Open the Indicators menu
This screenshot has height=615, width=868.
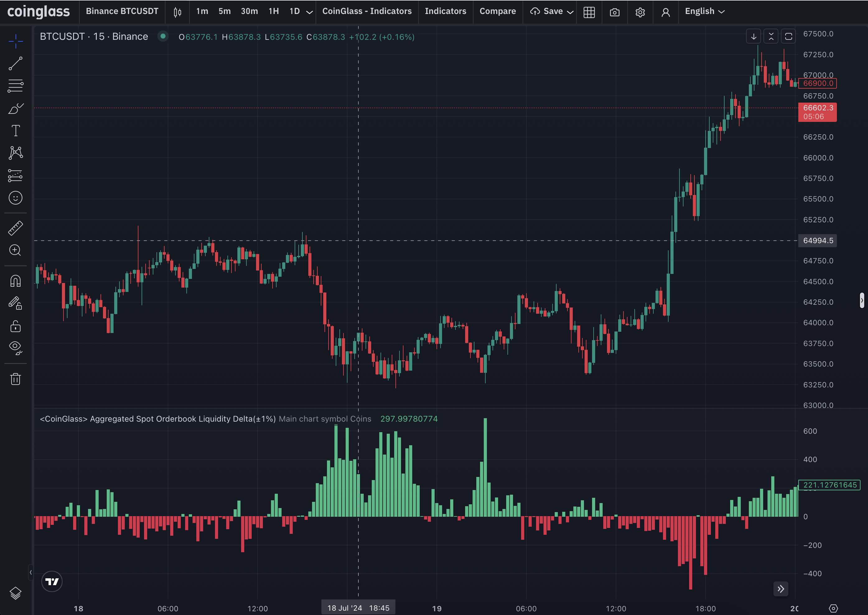coord(445,12)
